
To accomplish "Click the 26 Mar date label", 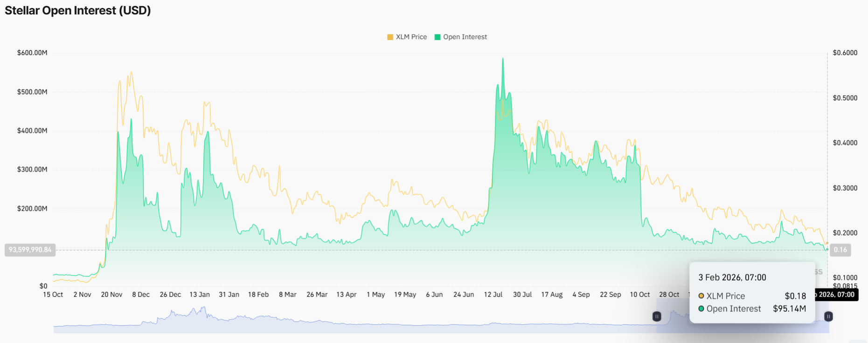I will 317,295.
